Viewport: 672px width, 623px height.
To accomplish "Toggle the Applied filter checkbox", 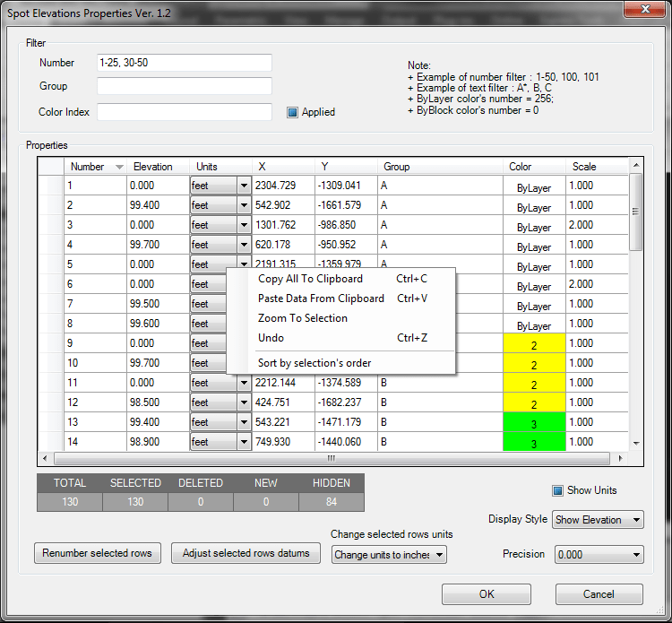I will coord(292,112).
